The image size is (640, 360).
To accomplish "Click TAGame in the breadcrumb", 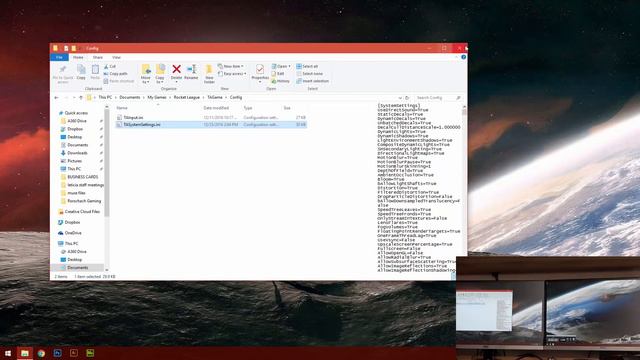I will [x=215, y=98].
